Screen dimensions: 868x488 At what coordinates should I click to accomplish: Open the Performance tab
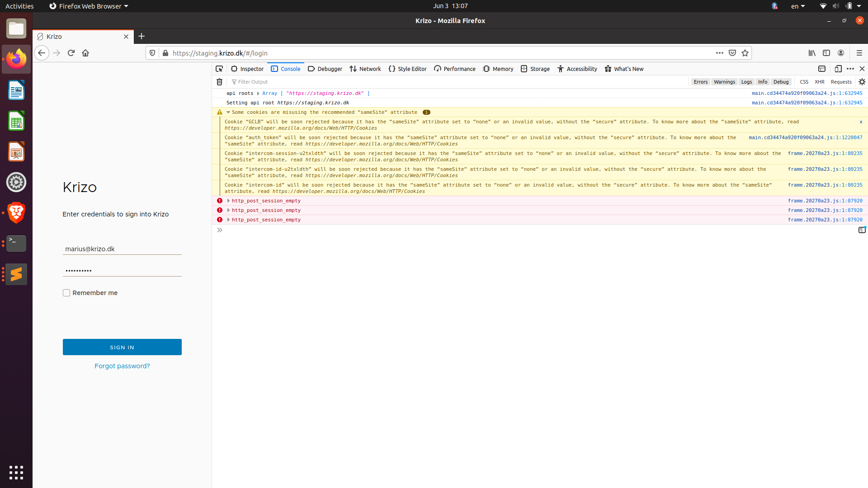tap(455, 69)
